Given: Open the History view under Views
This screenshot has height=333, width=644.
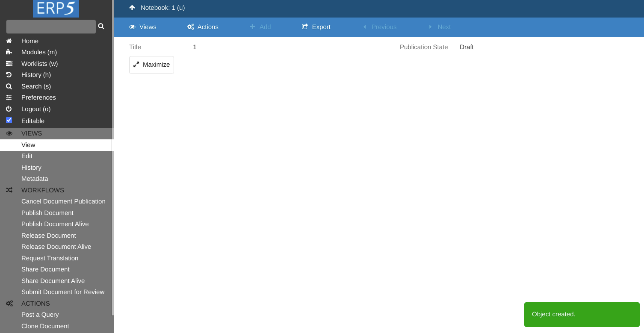Looking at the screenshot, I should tap(31, 168).
